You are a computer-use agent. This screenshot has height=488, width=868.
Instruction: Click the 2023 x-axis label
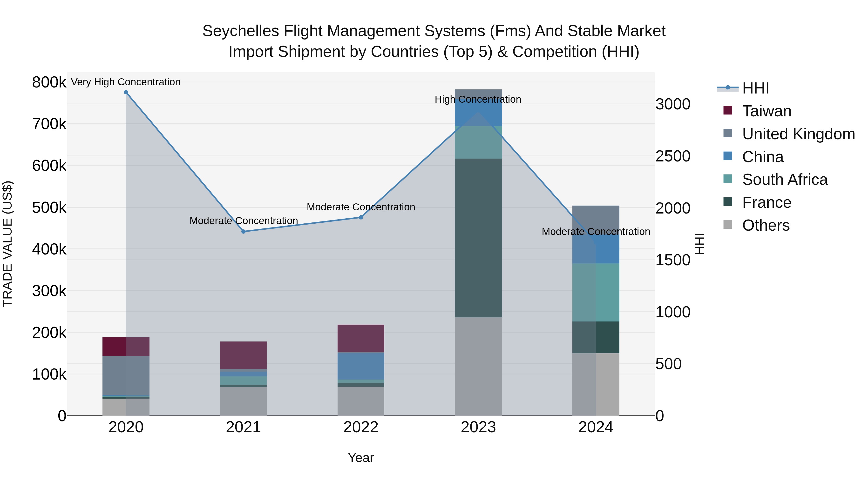pos(478,427)
